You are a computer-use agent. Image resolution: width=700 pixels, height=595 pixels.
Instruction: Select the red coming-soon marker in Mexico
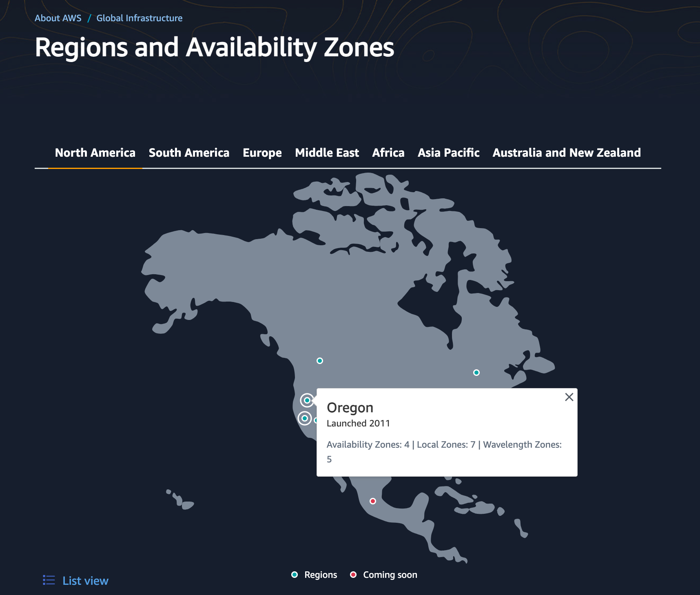pyautogui.click(x=373, y=501)
